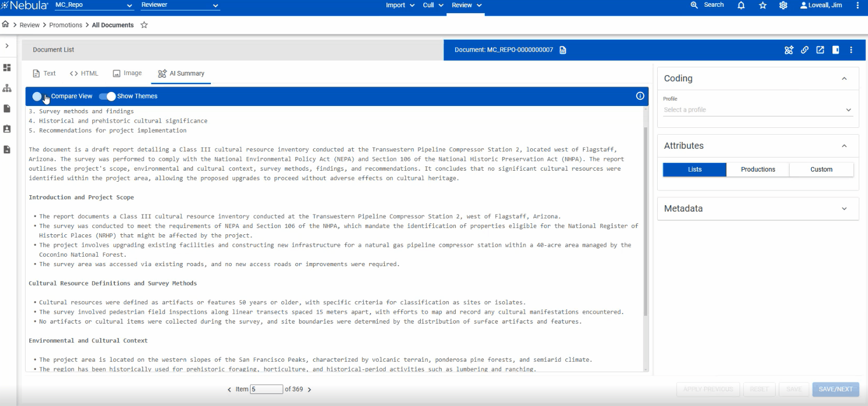Show the AI summary info icon
The width and height of the screenshot is (868, 406).
click(640, 96)
